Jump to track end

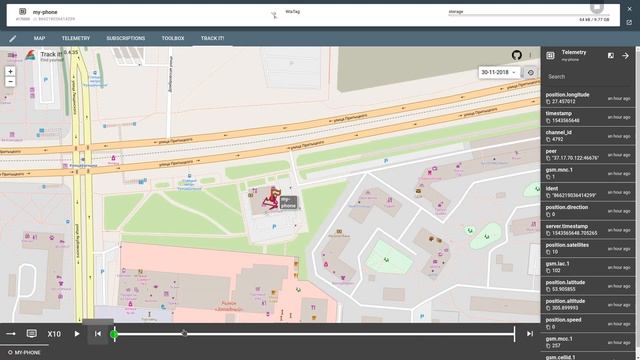pos(530,334)
